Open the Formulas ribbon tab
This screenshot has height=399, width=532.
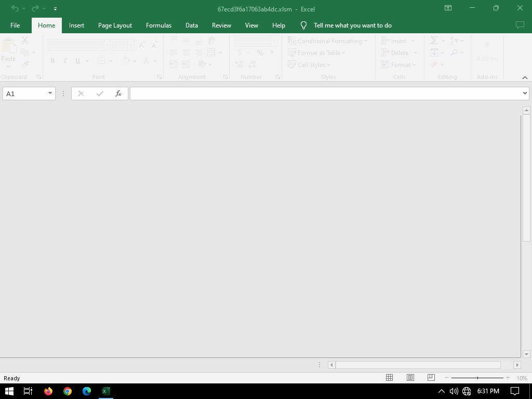click(x=158, y=25)
